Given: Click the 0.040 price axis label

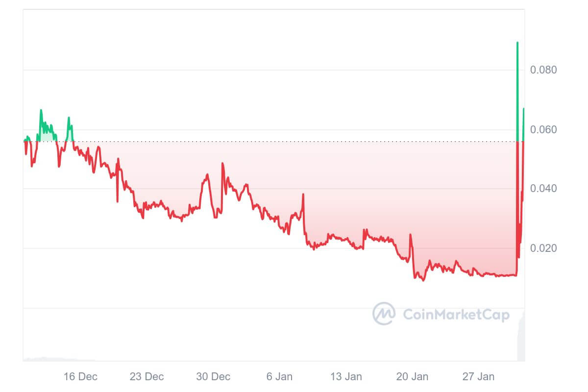Looking at the screenshot, I should tap(543, 189).
